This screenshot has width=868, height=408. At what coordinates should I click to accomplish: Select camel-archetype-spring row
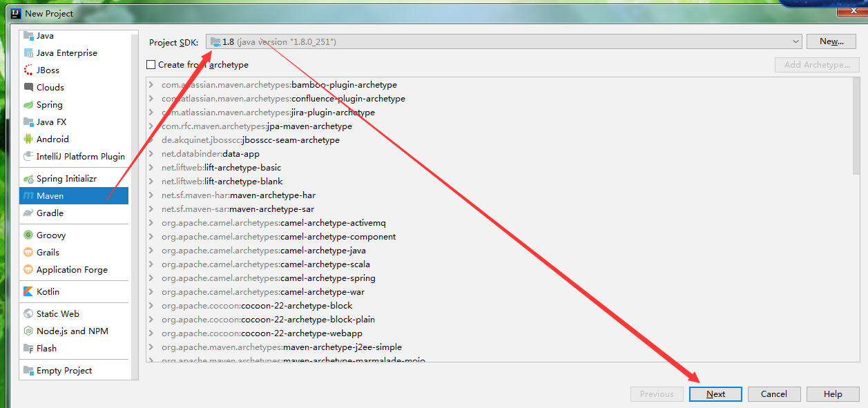pyautogui.click(x=499, y=278)
